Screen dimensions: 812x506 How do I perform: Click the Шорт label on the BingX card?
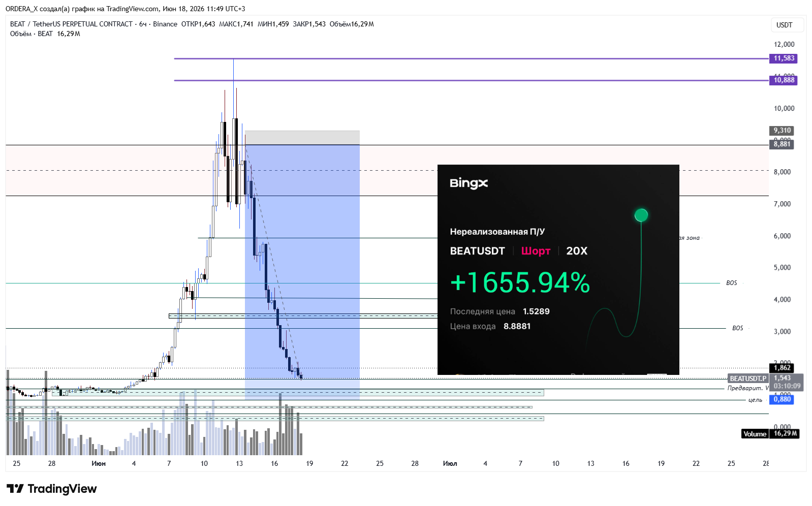click(x=536, y=251)
